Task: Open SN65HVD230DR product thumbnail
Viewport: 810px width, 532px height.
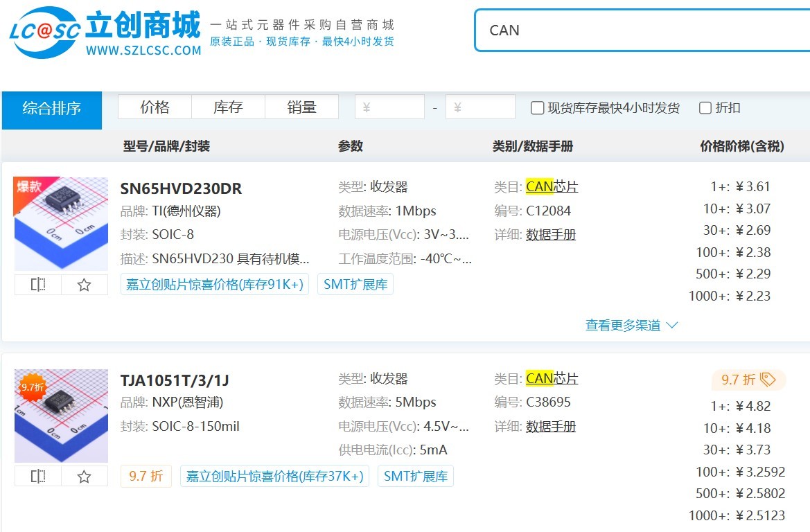Action: pyautogui.click(x=61, y=224)
